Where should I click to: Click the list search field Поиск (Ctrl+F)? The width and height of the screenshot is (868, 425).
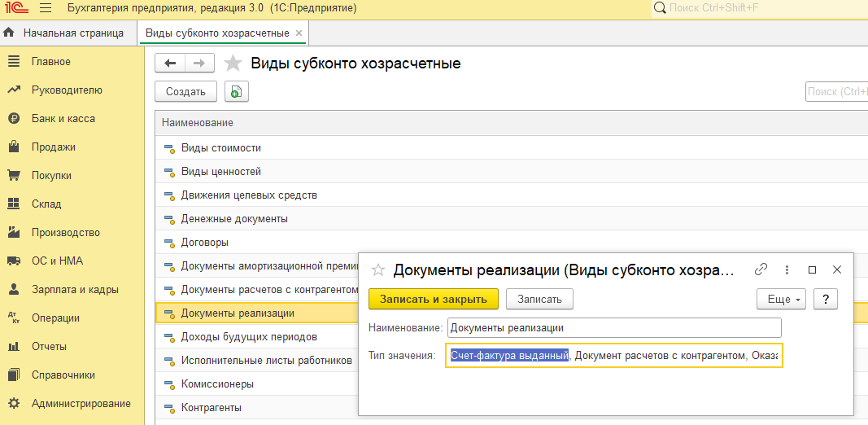(x=837, y=92)
